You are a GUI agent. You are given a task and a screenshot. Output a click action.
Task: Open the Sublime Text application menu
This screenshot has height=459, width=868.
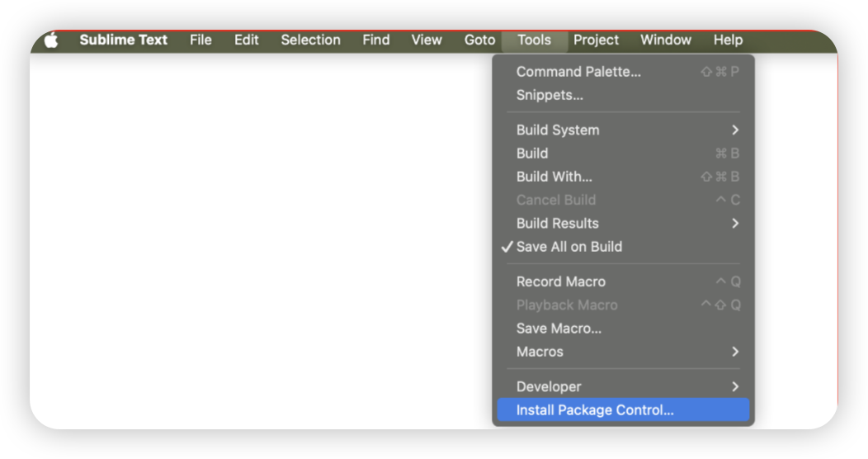tap(124, 40)
